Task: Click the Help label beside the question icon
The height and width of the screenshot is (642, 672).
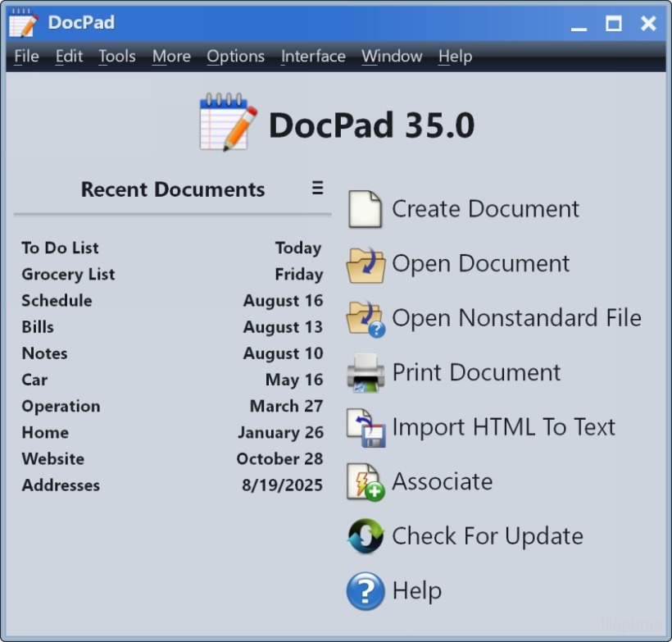Action: pos(417,590)
